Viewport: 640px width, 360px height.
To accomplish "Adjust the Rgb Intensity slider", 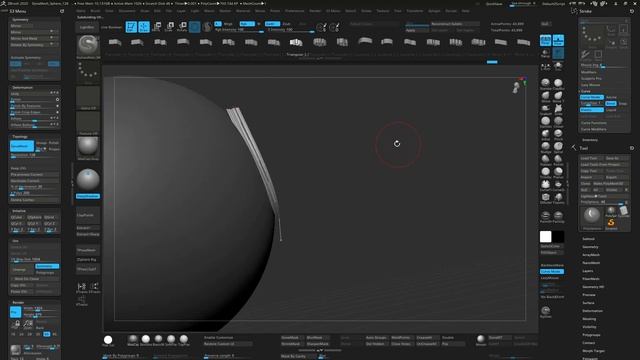I will click(x=239, y=30).
